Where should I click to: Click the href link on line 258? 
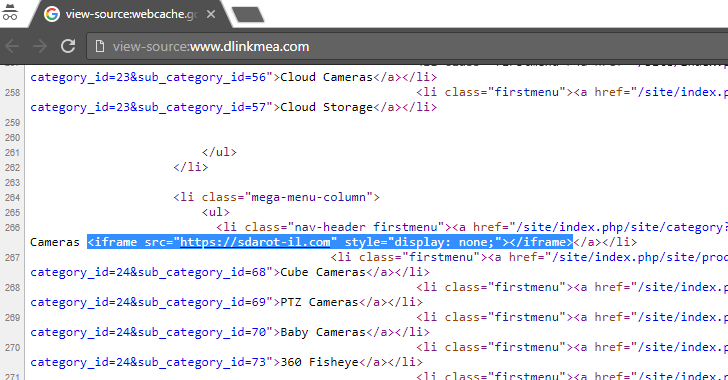682,92
